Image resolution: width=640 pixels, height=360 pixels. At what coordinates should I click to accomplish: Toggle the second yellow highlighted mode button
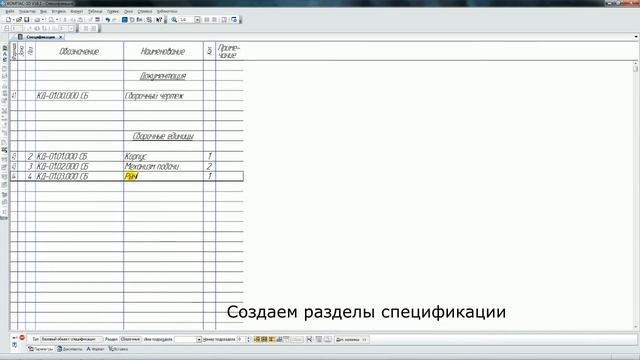pos(264,339)
